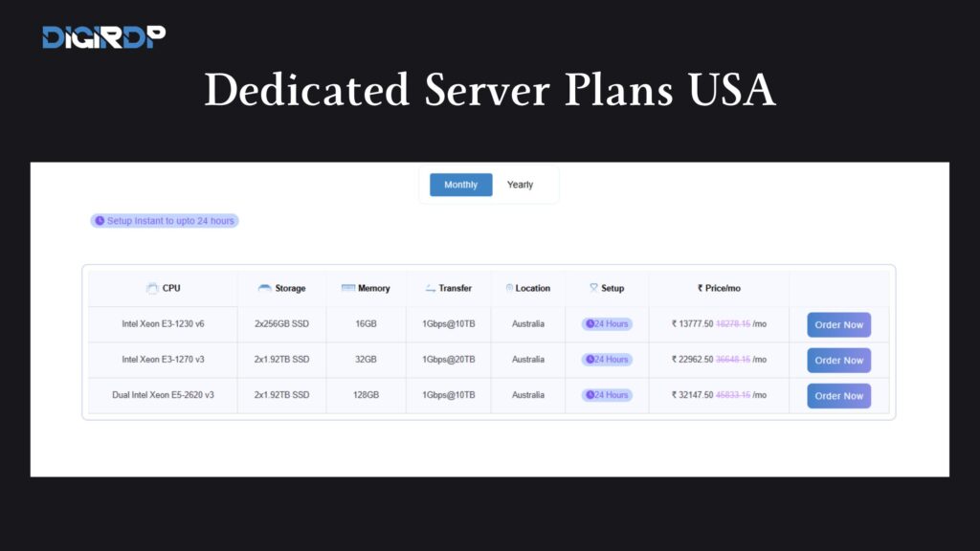Click the 24 Hours badge for Dual E5-2620 v3
The image size is (980, 551).
[607, 395]
